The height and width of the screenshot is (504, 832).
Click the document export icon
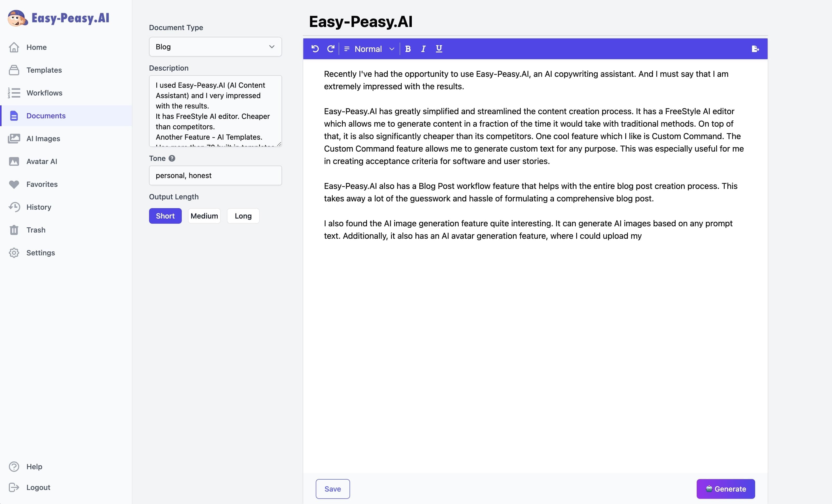(x=755, y=49)
